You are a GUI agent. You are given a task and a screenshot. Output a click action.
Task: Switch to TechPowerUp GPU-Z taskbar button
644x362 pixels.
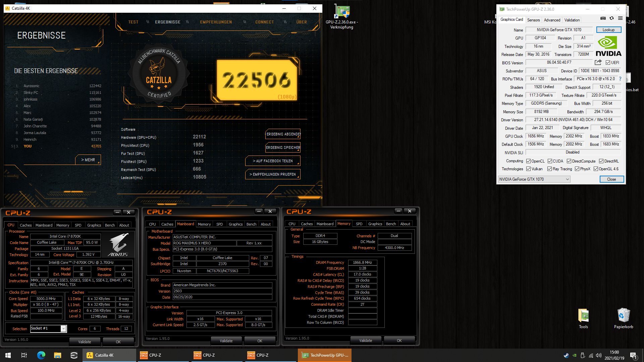pyautogui.click(x=325, y=355)
